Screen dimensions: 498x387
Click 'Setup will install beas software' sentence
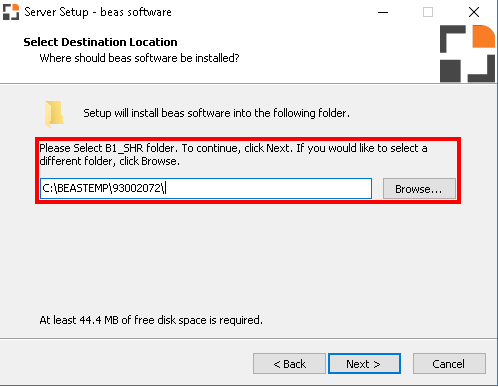pos(216,113)
